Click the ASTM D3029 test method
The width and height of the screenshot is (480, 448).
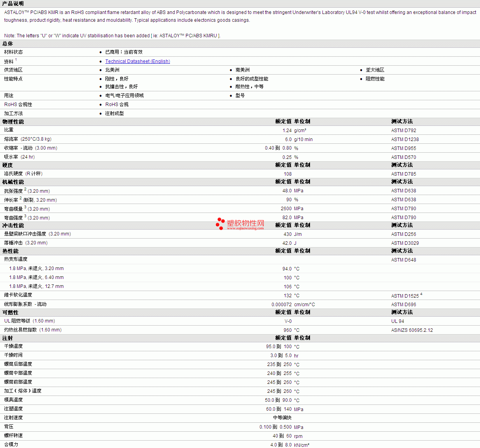(405, 243)
